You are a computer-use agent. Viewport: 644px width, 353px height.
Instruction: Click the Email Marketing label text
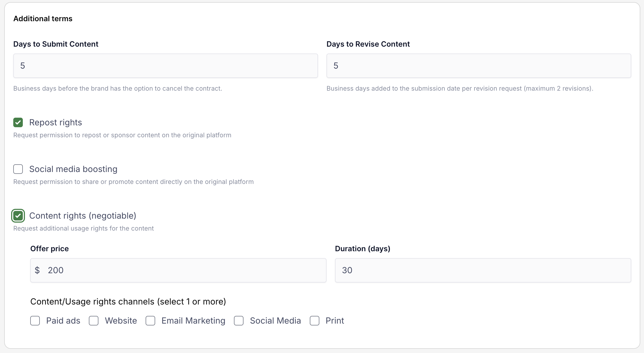[x=193, y=321]
